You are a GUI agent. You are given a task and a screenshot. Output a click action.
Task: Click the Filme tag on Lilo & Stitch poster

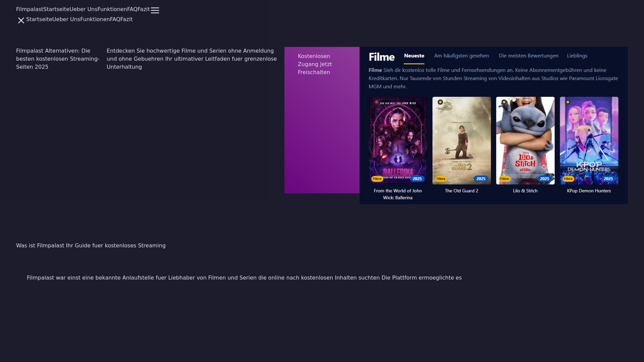coord(504,179)
